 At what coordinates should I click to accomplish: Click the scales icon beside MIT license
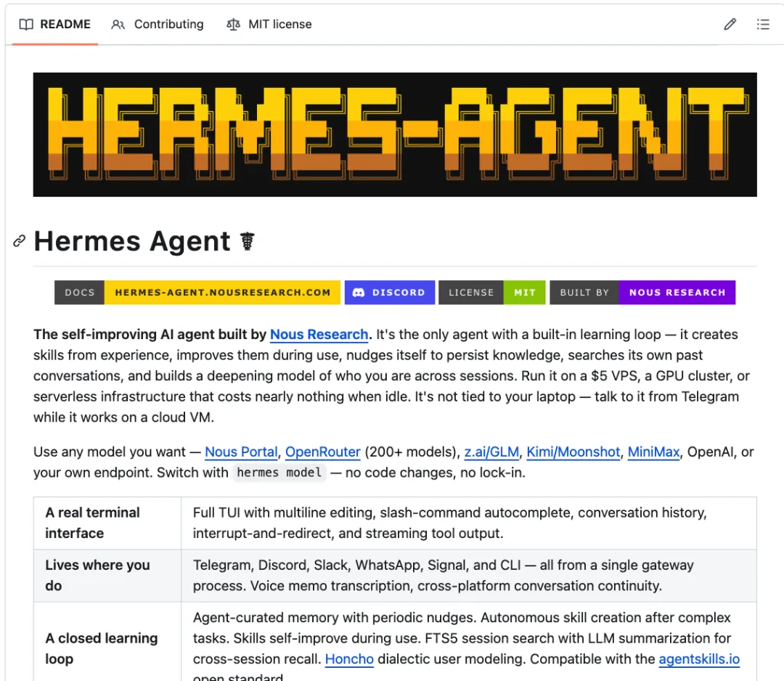[233, 25]
